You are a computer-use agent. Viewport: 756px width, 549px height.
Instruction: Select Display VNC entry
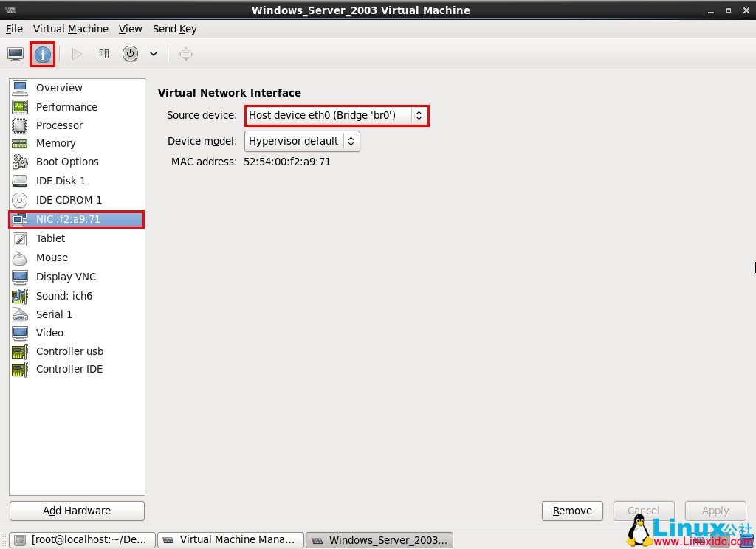(x=77, y=277)
